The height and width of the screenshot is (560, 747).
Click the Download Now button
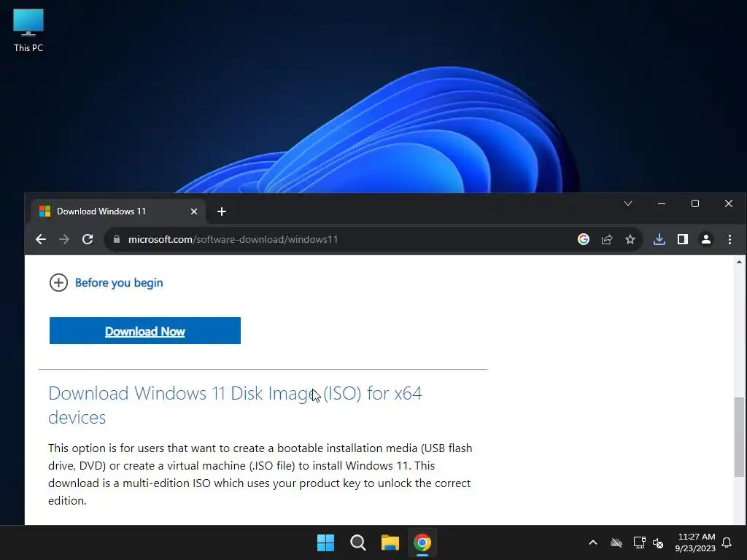coord(145,330)
